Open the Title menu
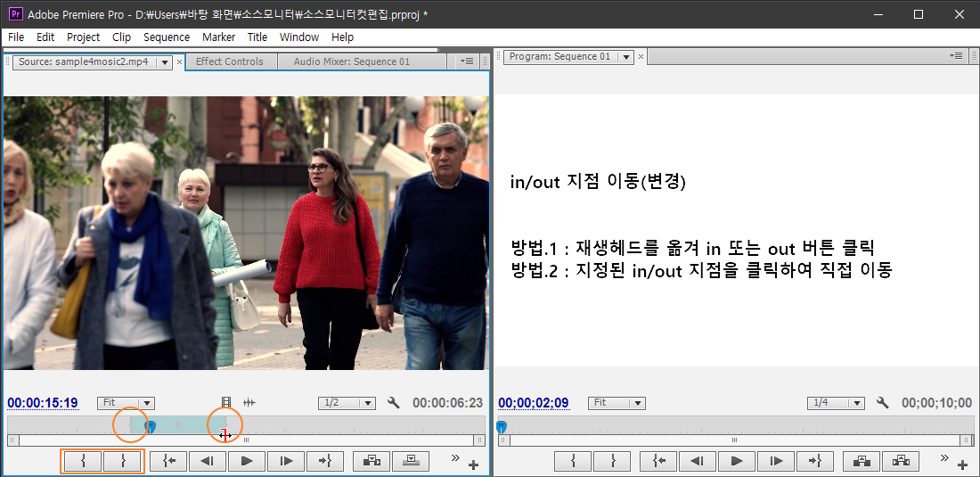This screenshot has width=980, height=477. 257,37
